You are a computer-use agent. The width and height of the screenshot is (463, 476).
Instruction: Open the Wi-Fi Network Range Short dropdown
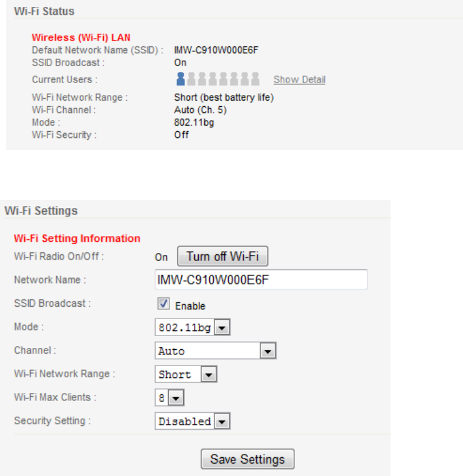pyautogui.click(x=186, y=374)
